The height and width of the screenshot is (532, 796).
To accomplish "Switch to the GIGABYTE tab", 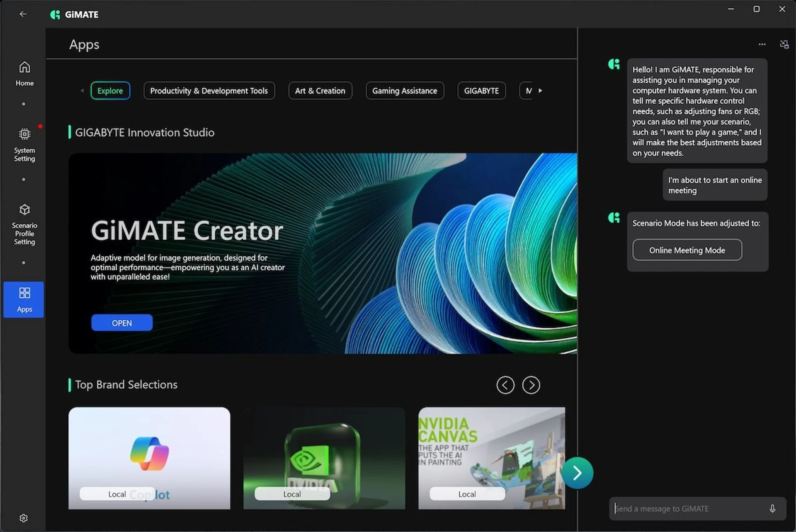I will click(481, 90).
